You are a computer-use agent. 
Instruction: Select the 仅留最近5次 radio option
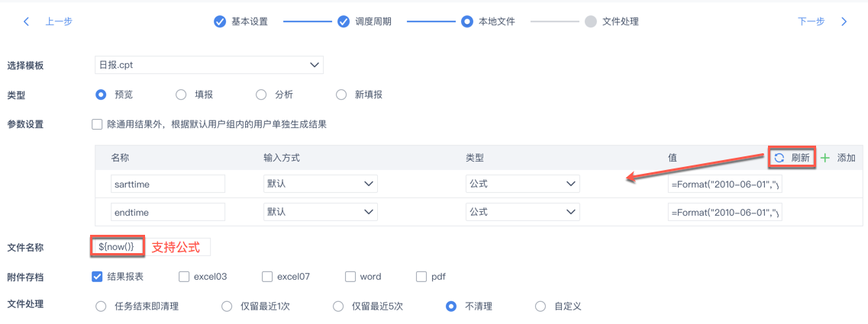(x=338, y=306)
